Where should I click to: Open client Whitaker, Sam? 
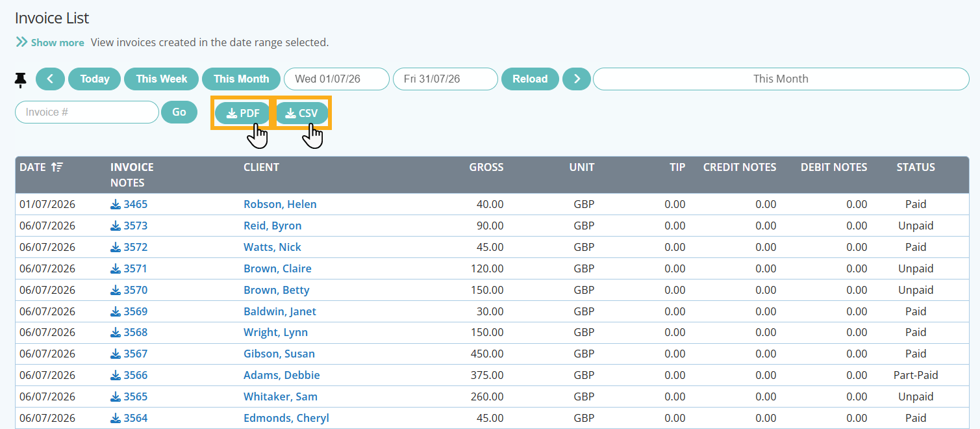(281, 396)
